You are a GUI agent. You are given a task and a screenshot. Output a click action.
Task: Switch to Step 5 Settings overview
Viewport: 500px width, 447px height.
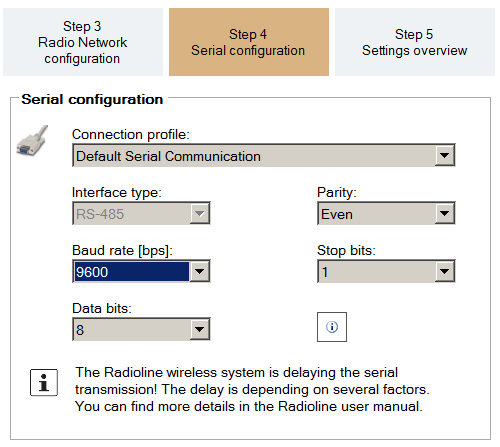415,42
